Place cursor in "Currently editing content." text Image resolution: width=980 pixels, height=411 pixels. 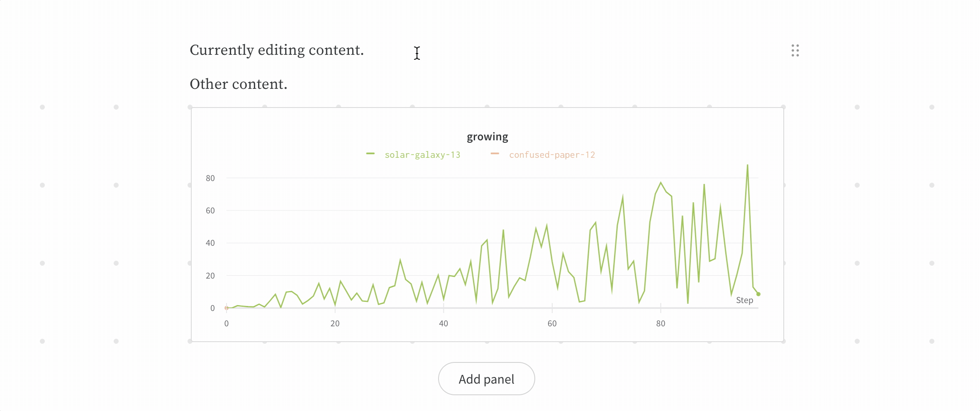[276, 50]
